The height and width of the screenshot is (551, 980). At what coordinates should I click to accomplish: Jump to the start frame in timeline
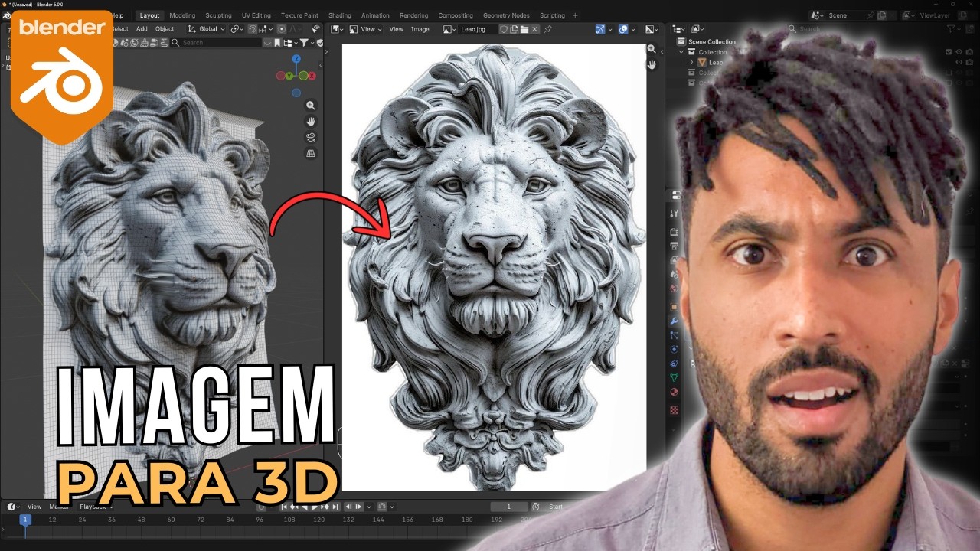tap(285, 507)
